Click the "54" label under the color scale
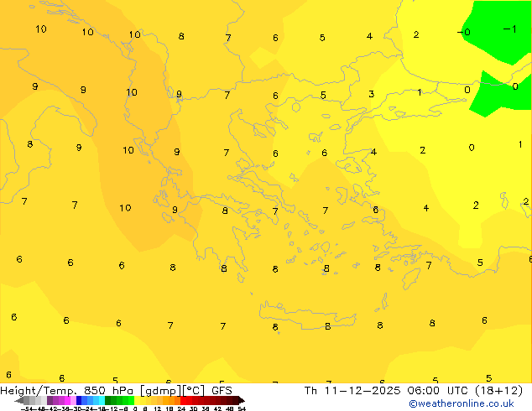Image resolution: width=532 pixels, height=411 pixels. pos(242,408)
